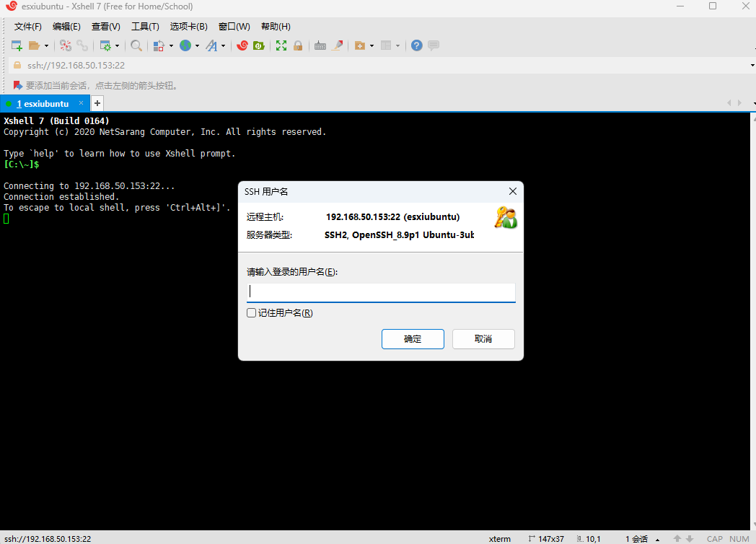Image resolution: width=756 pixels, height=544 pixels.
Task: Toggle the full screen icon
Action: click(281, 46)
